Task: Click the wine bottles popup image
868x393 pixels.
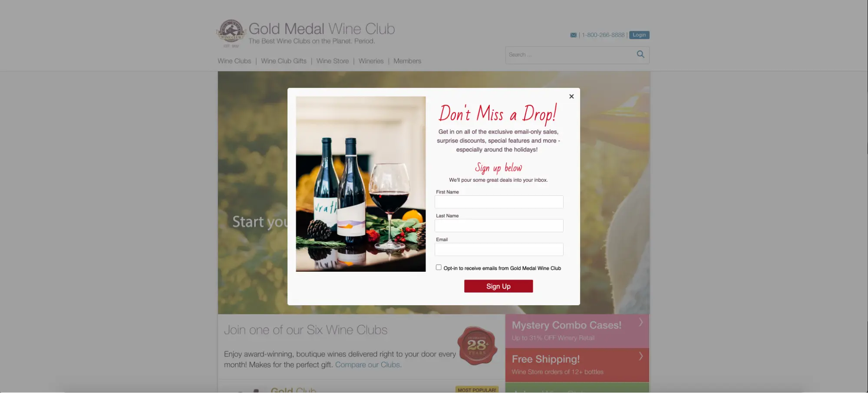Action: pyautogui.click(x=361, y=184)
